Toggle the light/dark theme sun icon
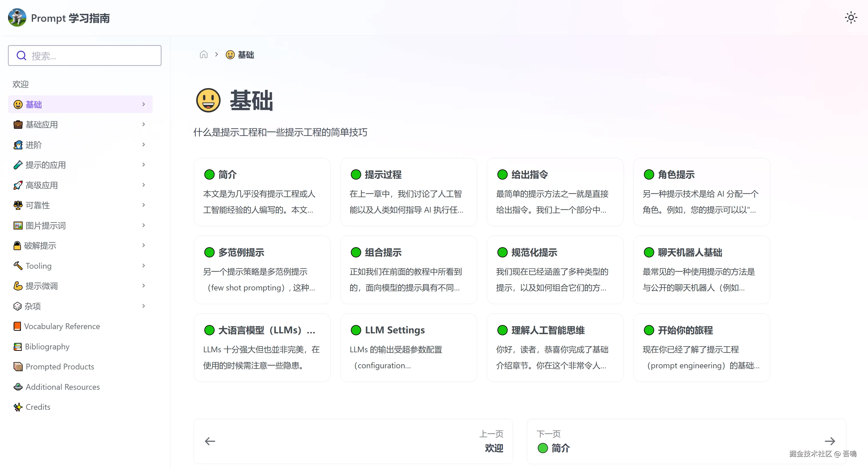Image resolution: width=868 pixels, height=469 pixels. (x=851, y=17)
